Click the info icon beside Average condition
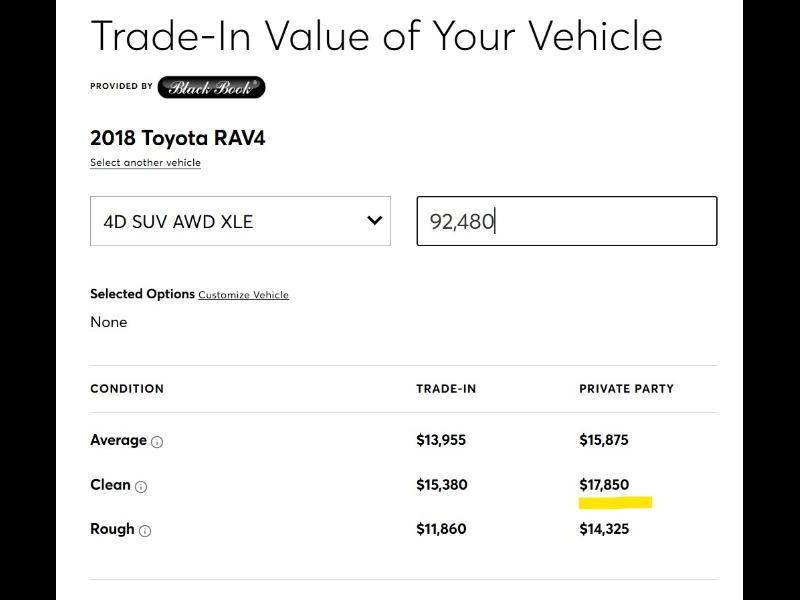 click(159, 441)
